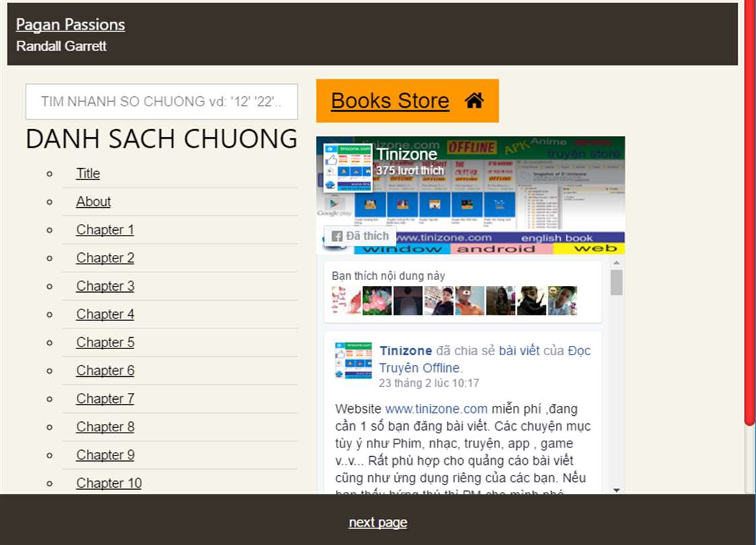Open the Title entry in chapter list
This screenshot has height=545, width=756.
88,174
